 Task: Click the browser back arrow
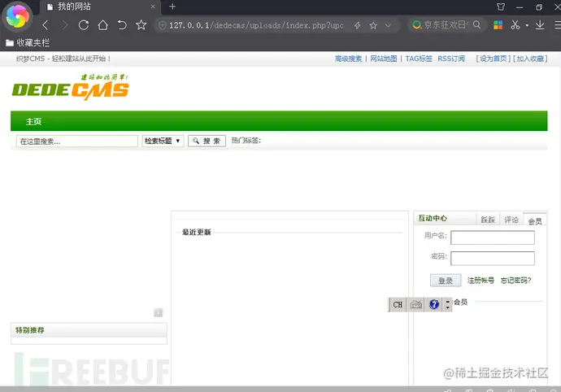click(45, 25)
